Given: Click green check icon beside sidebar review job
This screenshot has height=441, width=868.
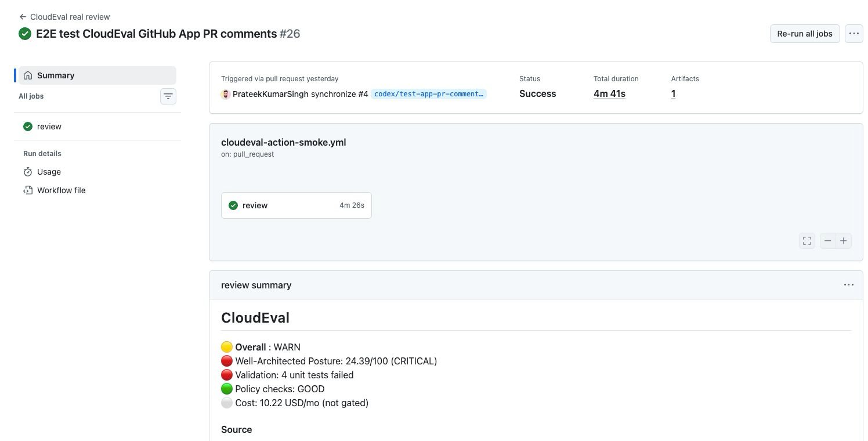Looking at the screenshot, I should (28, 126).
